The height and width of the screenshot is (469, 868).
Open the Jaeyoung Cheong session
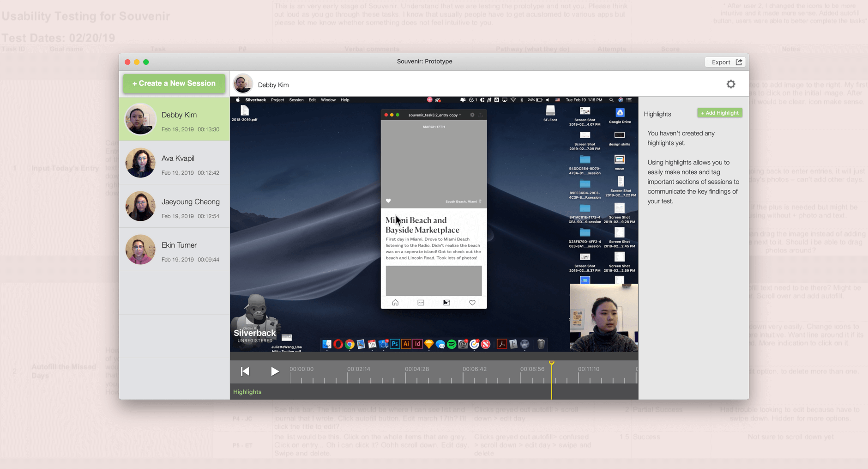click(x=175, y=206)
